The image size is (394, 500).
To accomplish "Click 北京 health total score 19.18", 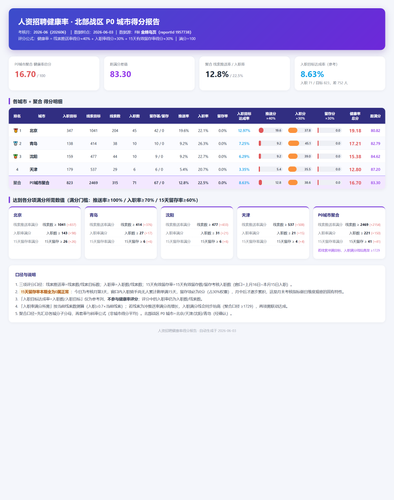I will [x=355, y=131].
